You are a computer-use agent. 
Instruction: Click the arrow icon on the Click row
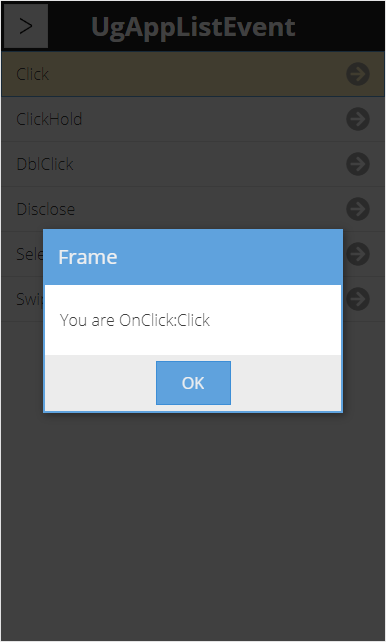[358, 74]
